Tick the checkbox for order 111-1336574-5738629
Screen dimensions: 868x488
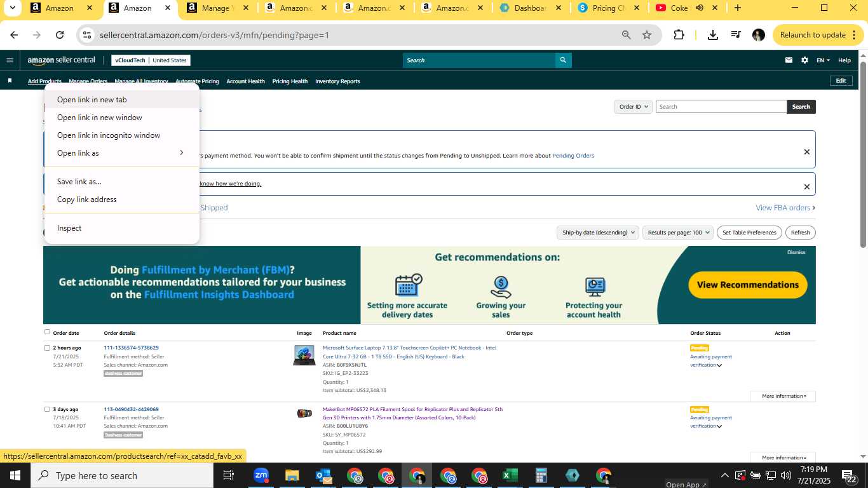coord(47,348)
